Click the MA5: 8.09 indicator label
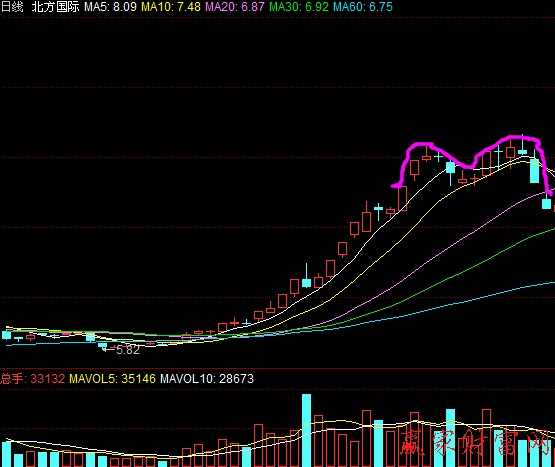555x467 pixels. coord(110,7)
